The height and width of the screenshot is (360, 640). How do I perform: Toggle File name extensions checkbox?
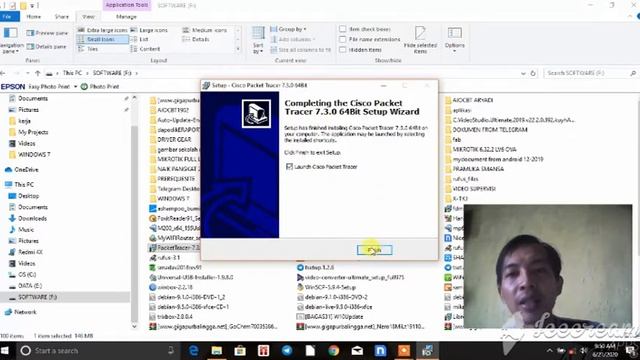[342, 39]
